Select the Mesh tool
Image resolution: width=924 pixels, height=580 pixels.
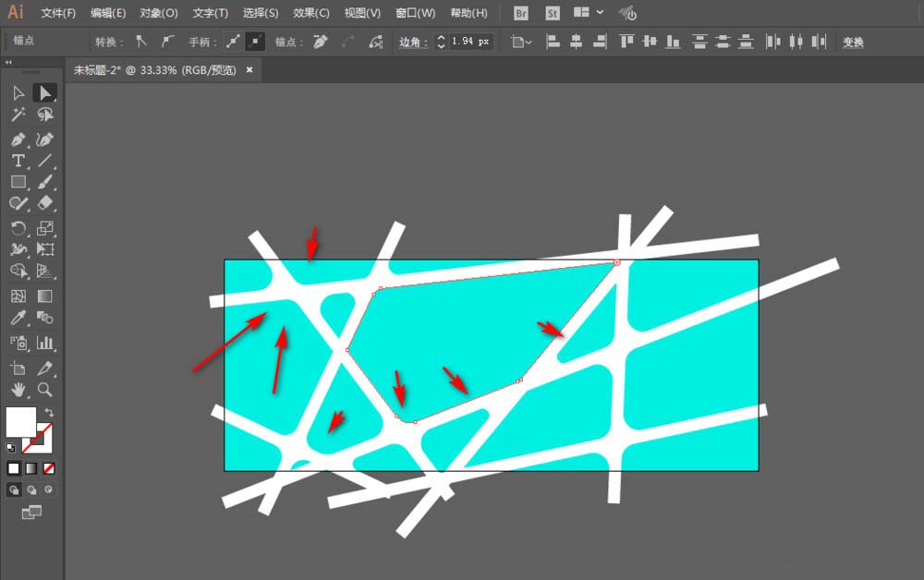coord(18,296)
